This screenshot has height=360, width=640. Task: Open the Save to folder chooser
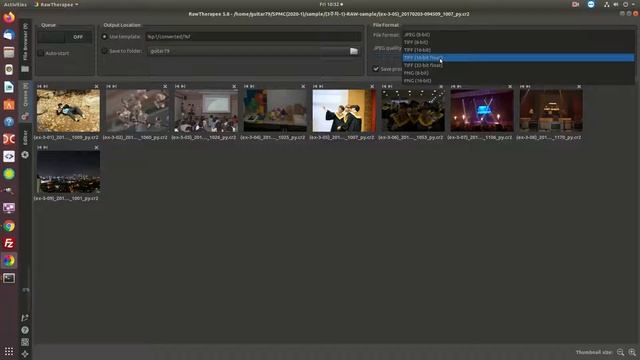point(253,51)
